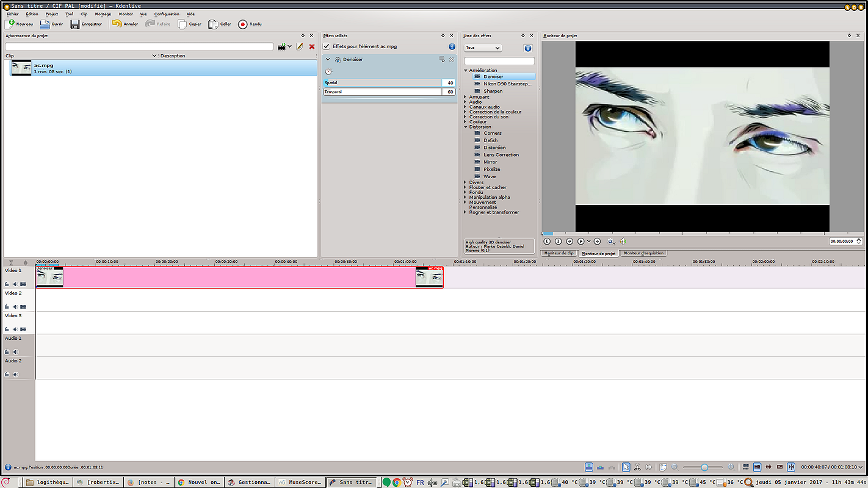Viewport: 868px width, 488px height.
Task: Click the zoom in magnifier icon
Action: [x=731, y=467]
